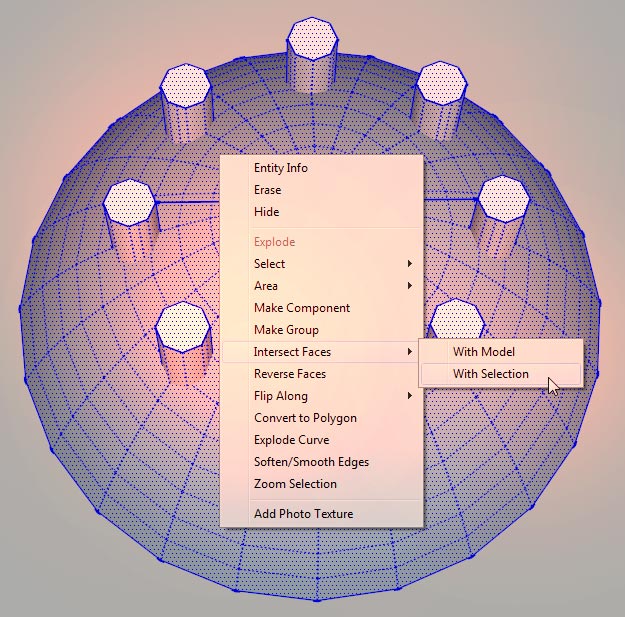
Task: Choose Make Component
Action: click(x=322, y=308)
